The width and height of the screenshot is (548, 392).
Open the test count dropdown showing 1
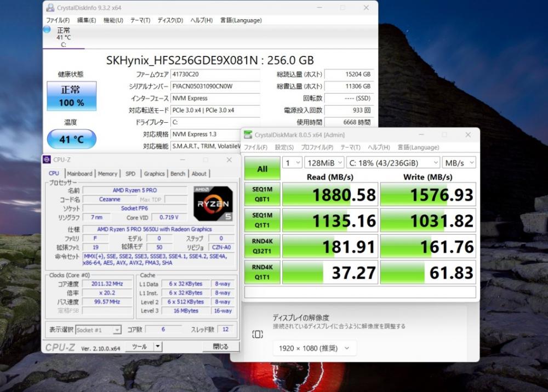click(292, 163)
